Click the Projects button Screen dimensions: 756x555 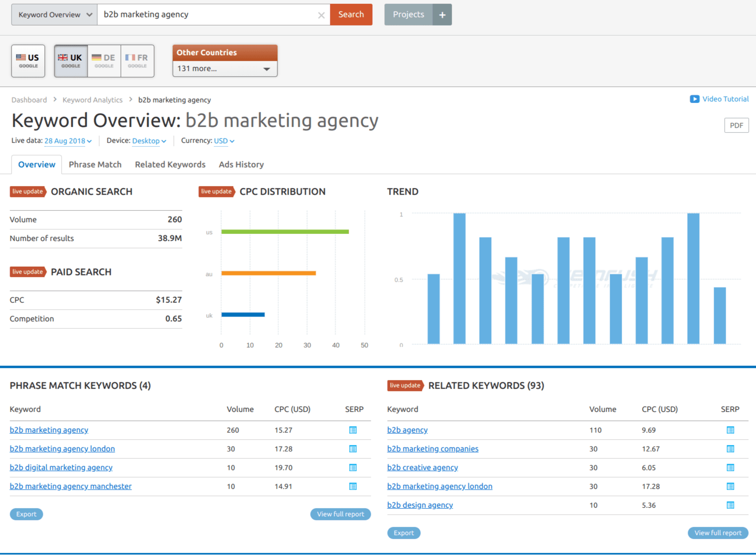point(408,14)
